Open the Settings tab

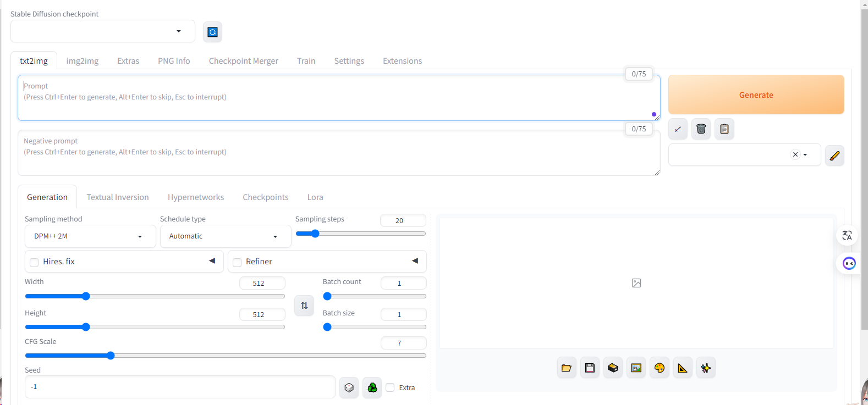(349, 61)
